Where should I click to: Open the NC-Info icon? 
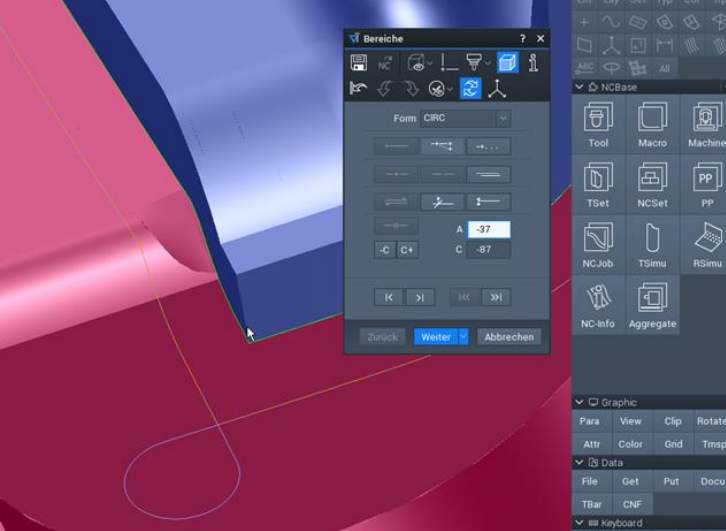pos(598,306)
